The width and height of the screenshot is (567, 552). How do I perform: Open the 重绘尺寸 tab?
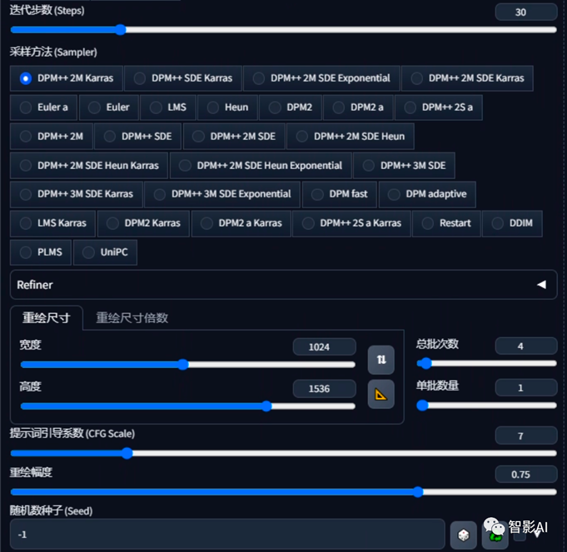(x=46, y=318)
